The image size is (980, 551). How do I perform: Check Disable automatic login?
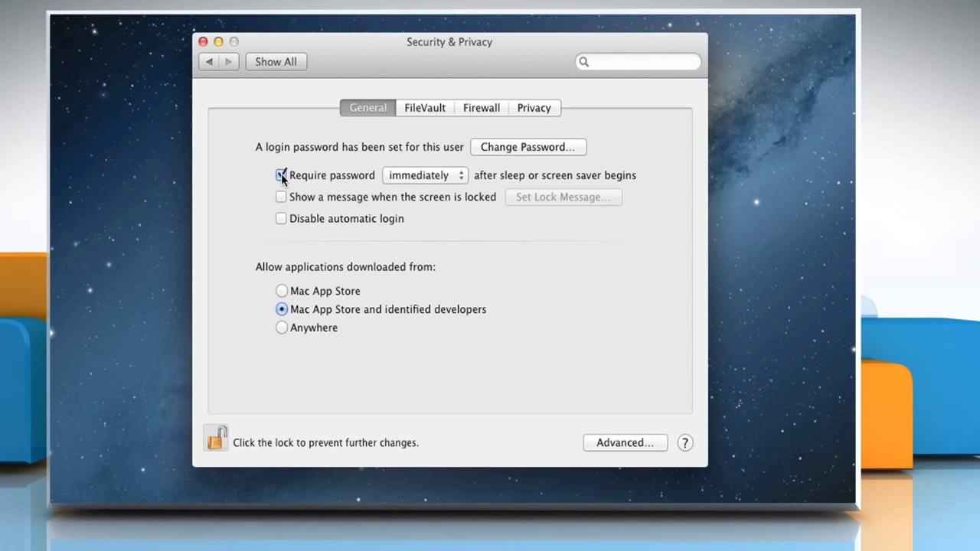pos(281,218)
